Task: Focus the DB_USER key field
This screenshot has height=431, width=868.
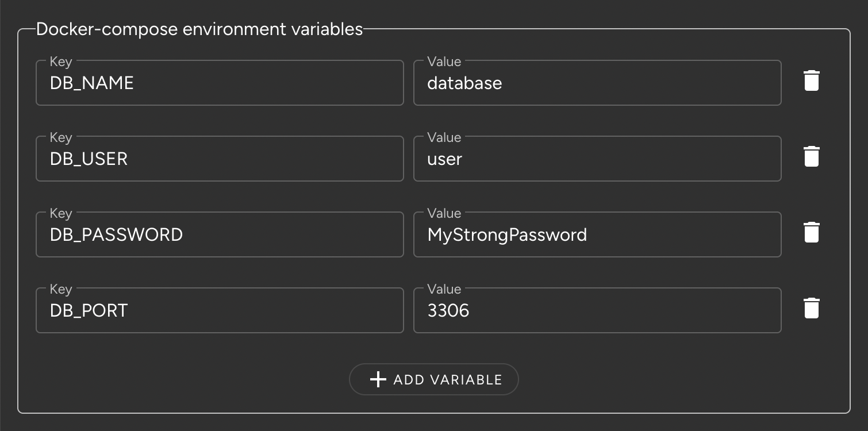Action: [220, 159]
